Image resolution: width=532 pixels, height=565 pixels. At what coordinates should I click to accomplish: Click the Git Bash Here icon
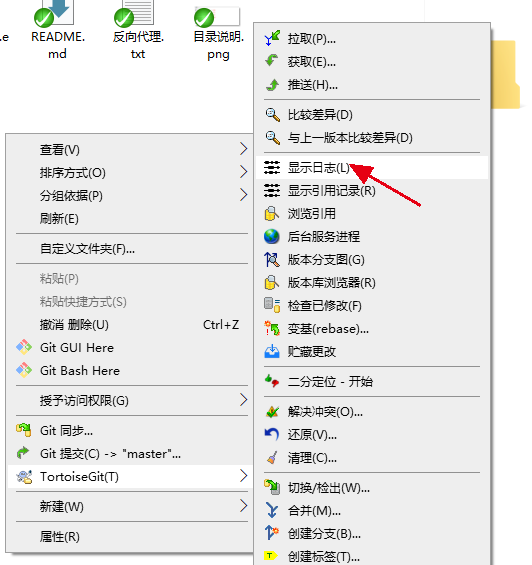tap(24, 370)
